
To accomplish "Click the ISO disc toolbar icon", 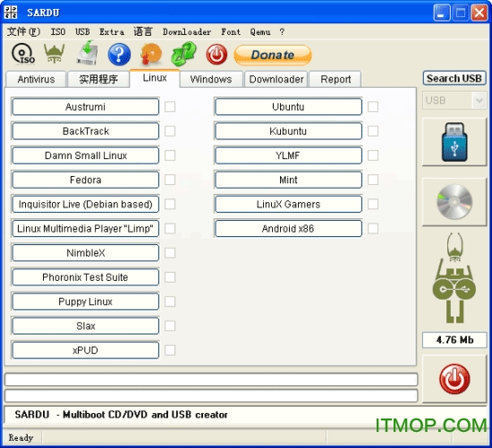I will (23, 54).
